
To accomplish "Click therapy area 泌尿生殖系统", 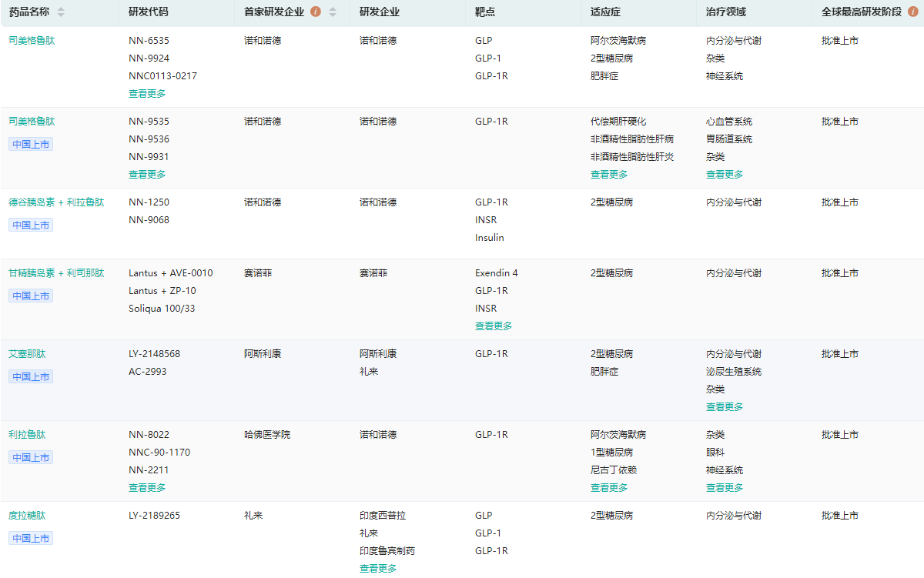I will (734, 372).
